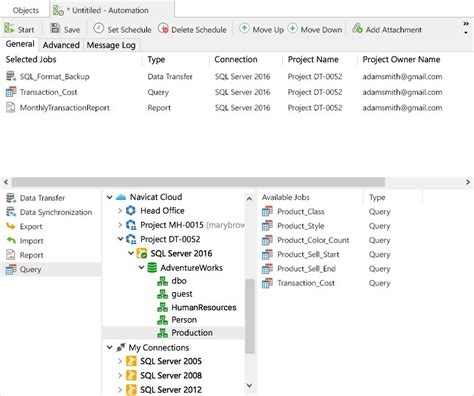Choose the Data Synchronization job type

click(49, 212)
